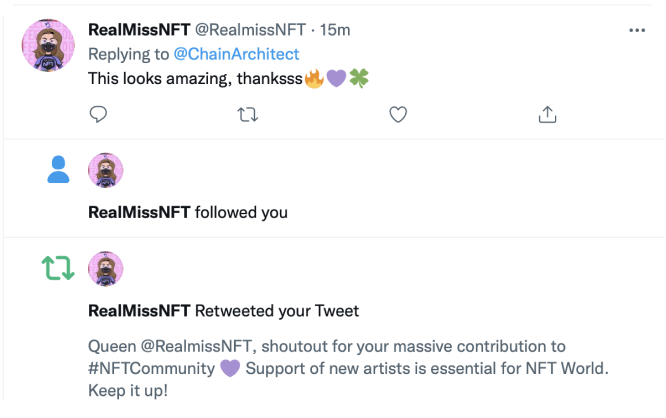666x418 pixels.
Task: Retweet the 'This looks amazing' tweet
Action: 248,115
